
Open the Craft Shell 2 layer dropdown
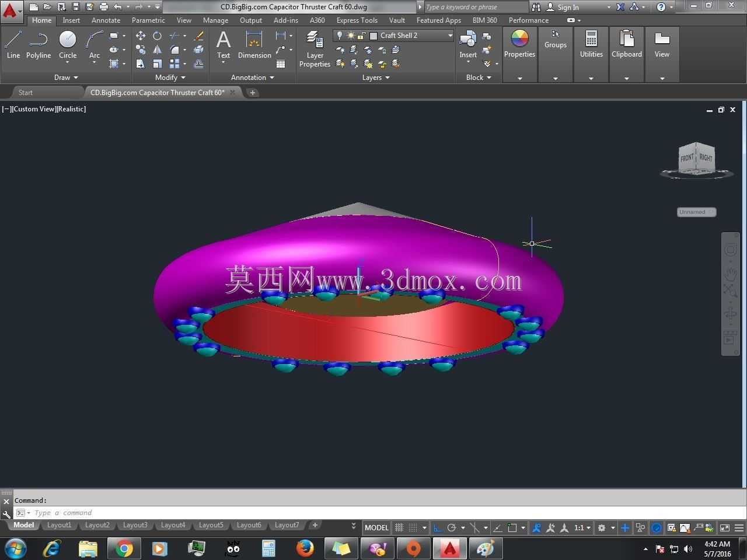[x=450, y=36]
